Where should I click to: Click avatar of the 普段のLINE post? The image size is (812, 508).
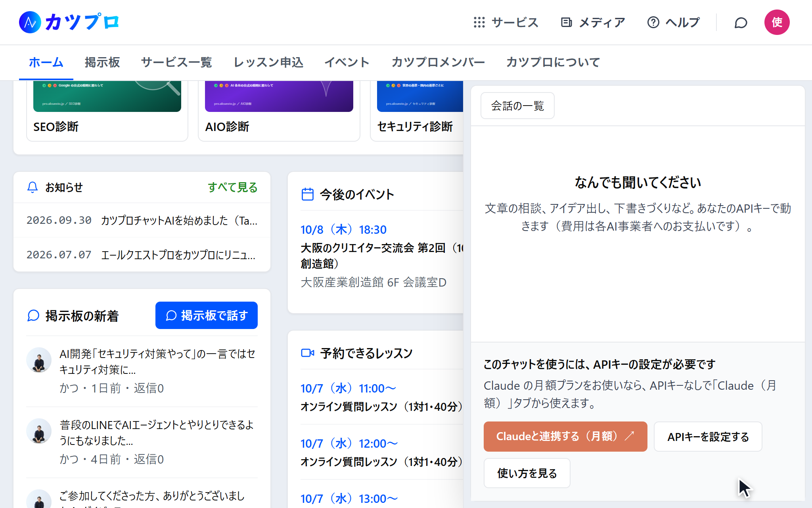(x=39, y=431)
